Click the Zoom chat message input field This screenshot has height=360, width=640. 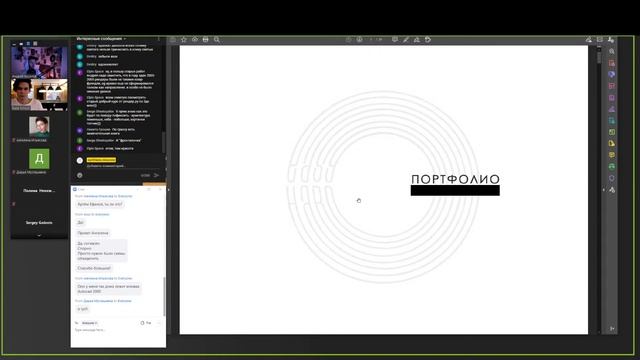118,330
